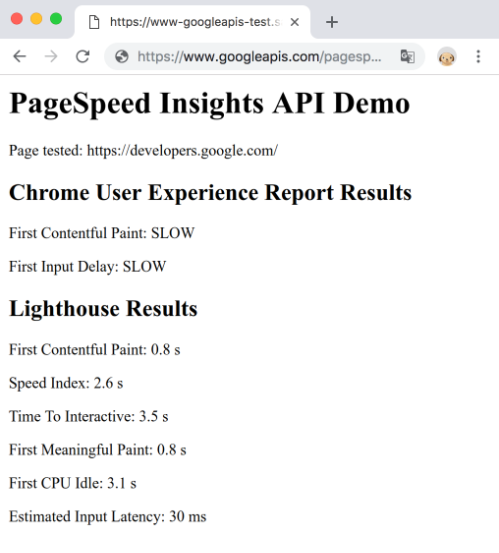Open the Google Translate icon in address bar
The height and width of the screenshot is (553, 499).
click(x=407, y=56)
